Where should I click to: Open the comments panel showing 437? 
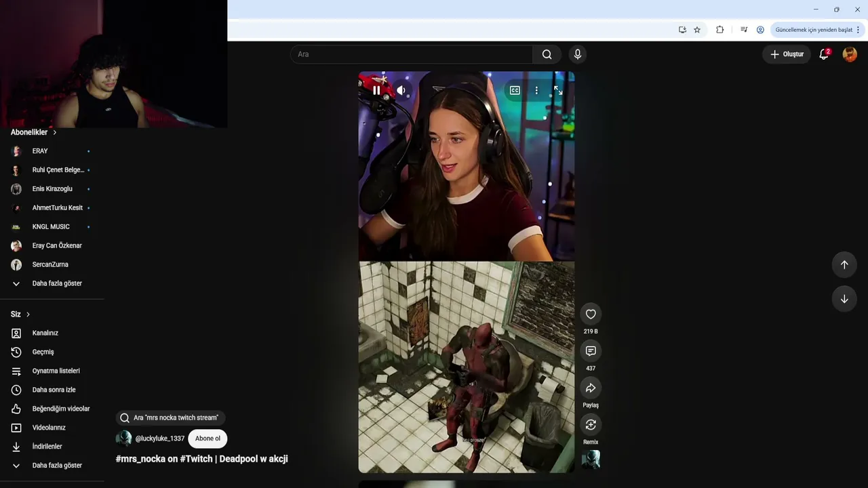[x=591, y=350]
